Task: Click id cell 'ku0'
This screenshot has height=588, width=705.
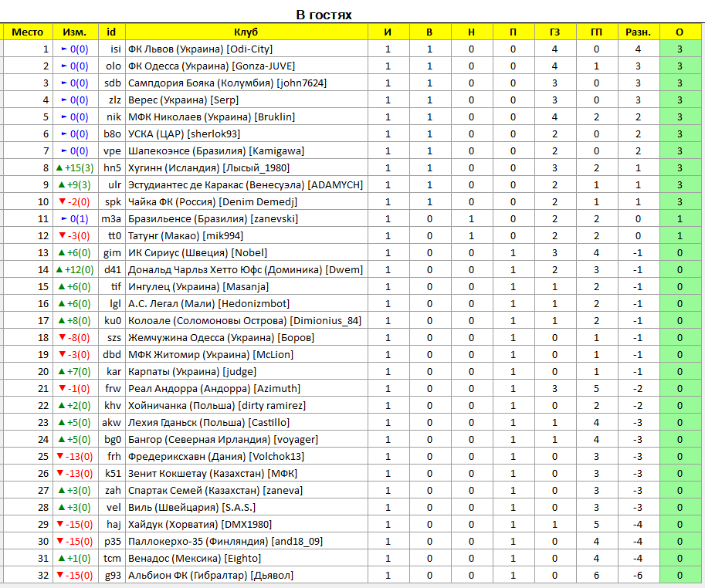Action: [113, 321]
